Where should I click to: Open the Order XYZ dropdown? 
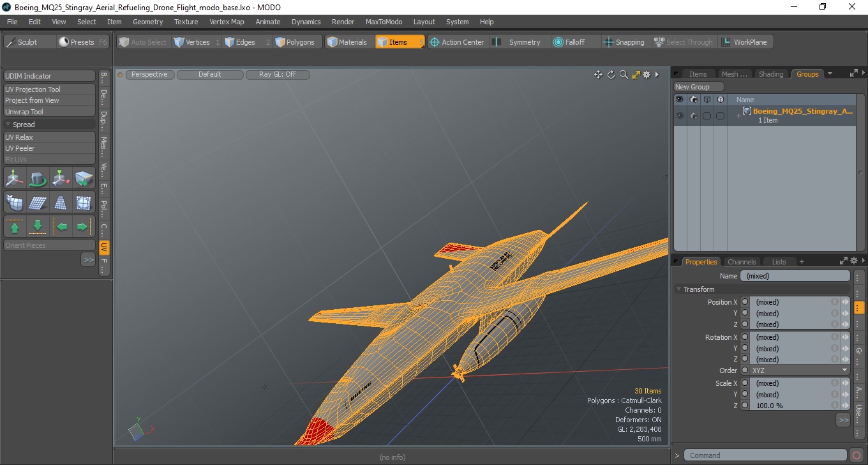(800, 370)
